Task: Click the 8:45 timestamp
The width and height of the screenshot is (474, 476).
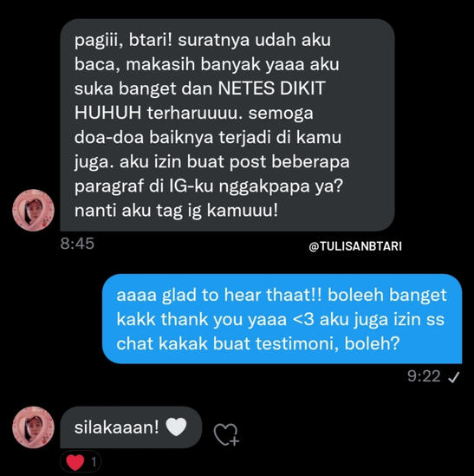Action: [77, 244]
